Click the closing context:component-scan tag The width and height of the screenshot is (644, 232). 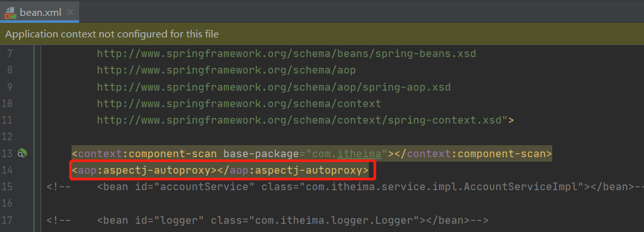pos(473,154)
